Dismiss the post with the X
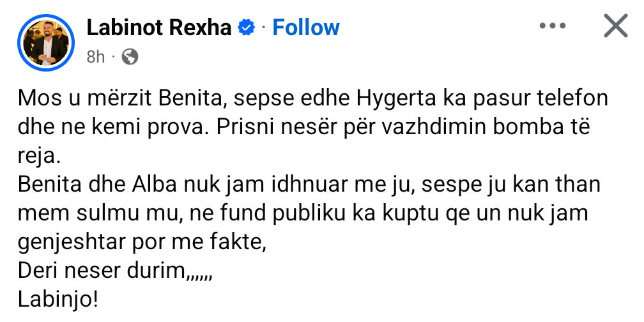644x322 pixels. [615, 26]
